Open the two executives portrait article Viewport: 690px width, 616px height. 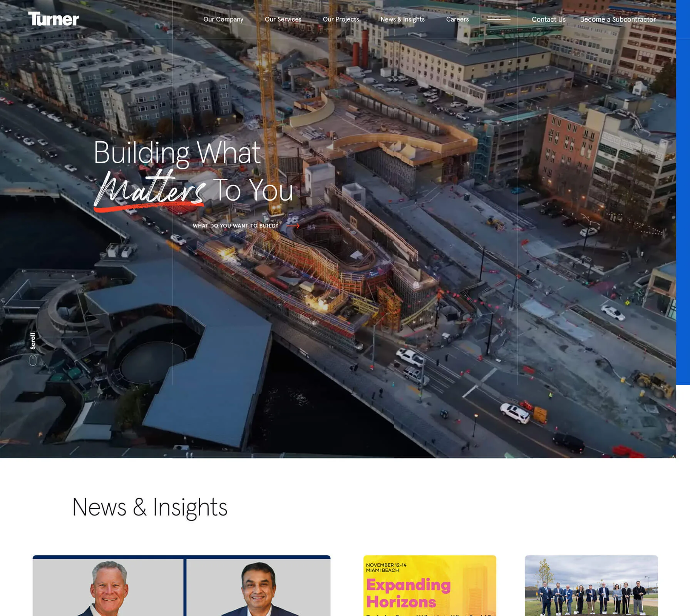coord(181,586)
